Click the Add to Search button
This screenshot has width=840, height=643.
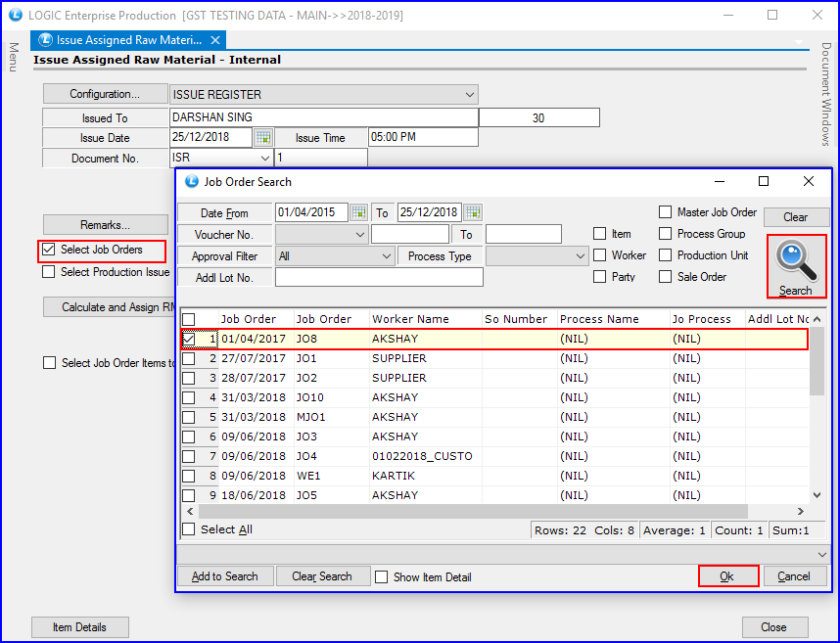point(224,577)
